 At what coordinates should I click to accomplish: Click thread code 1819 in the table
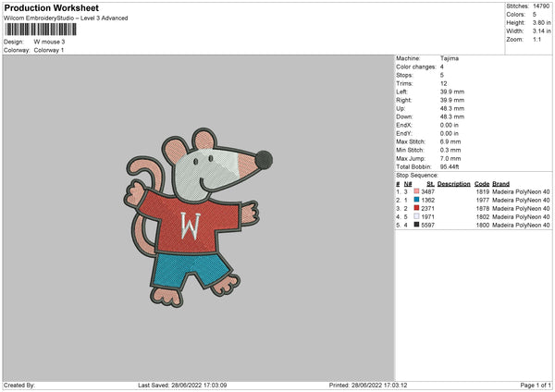(483, 191)
